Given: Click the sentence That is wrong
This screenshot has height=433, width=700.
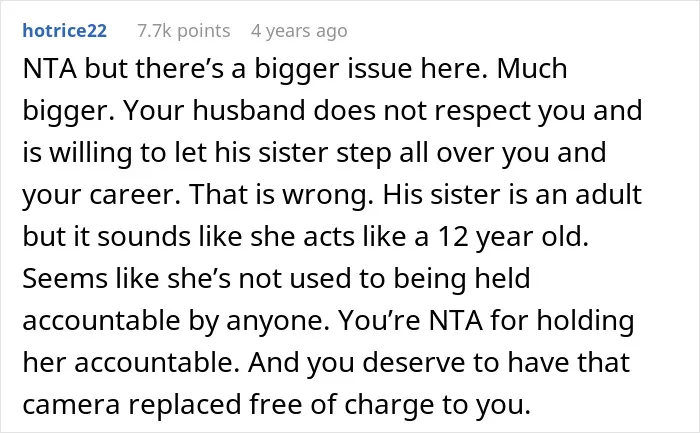Looking at the screenshot, I should click(x=281, y=196).
